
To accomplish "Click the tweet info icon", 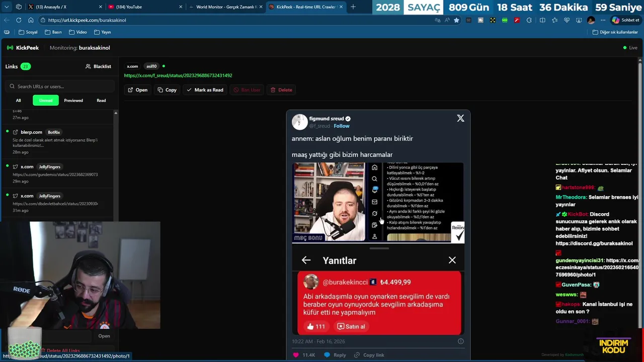I will click(x=460, y=341).
